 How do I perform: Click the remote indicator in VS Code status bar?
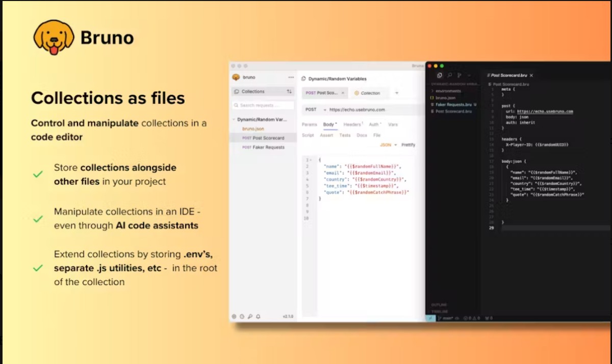(x=430, y=318)
